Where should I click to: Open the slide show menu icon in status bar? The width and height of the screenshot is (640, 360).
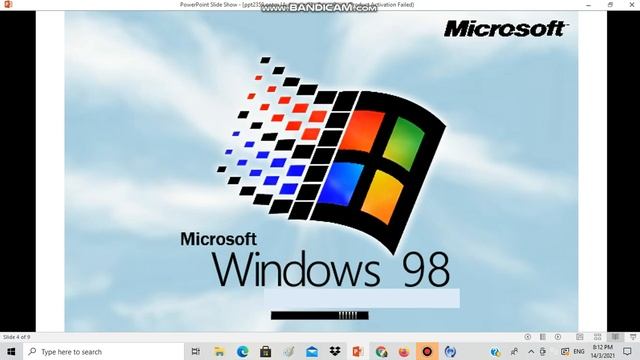tap(542, 337)
